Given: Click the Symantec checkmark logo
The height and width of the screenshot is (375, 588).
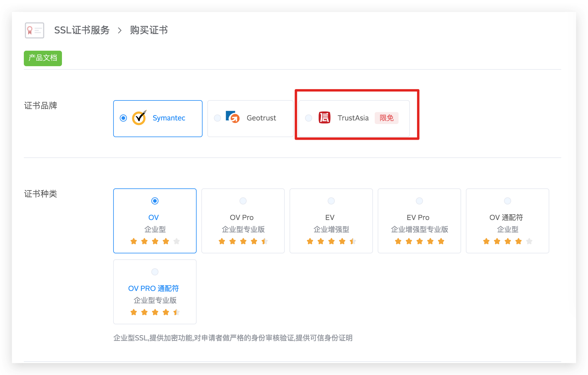Looking at the screenshot, I should tap(139, 118).
